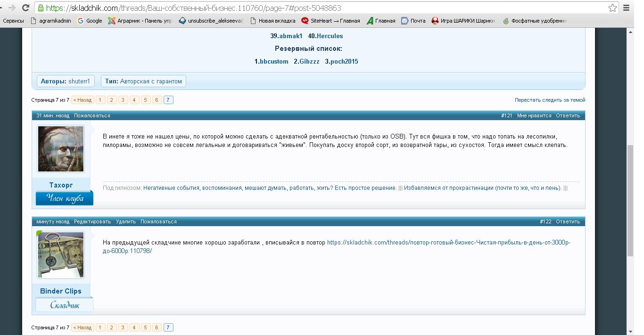Open permalink #121
The height and width of the screenshot is (335, 644).
(x=507, y=115)
